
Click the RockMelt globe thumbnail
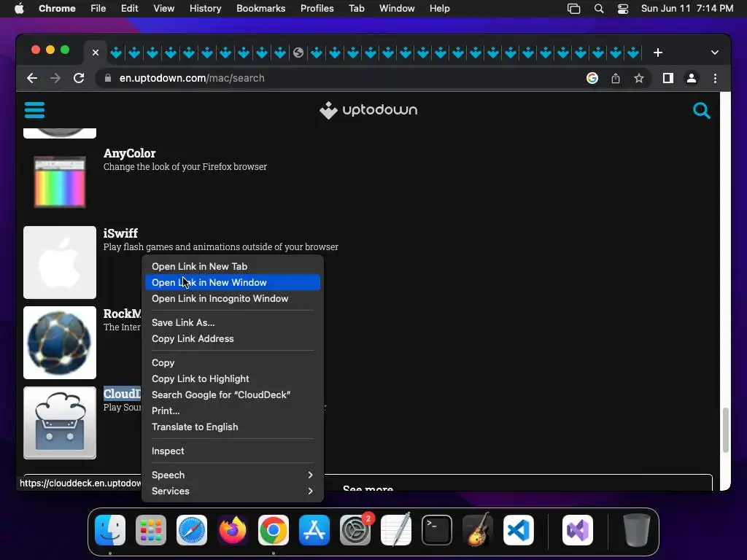[60, 343]
